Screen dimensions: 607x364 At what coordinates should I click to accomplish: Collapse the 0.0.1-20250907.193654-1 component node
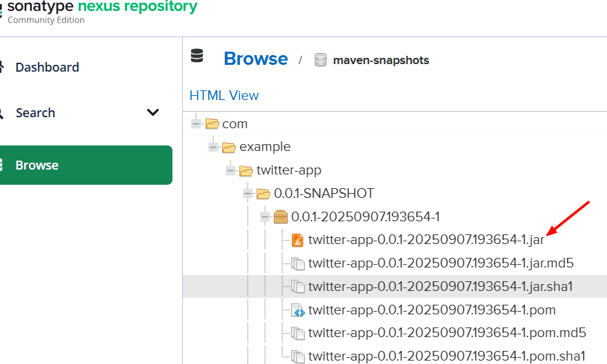click(265, 216)
